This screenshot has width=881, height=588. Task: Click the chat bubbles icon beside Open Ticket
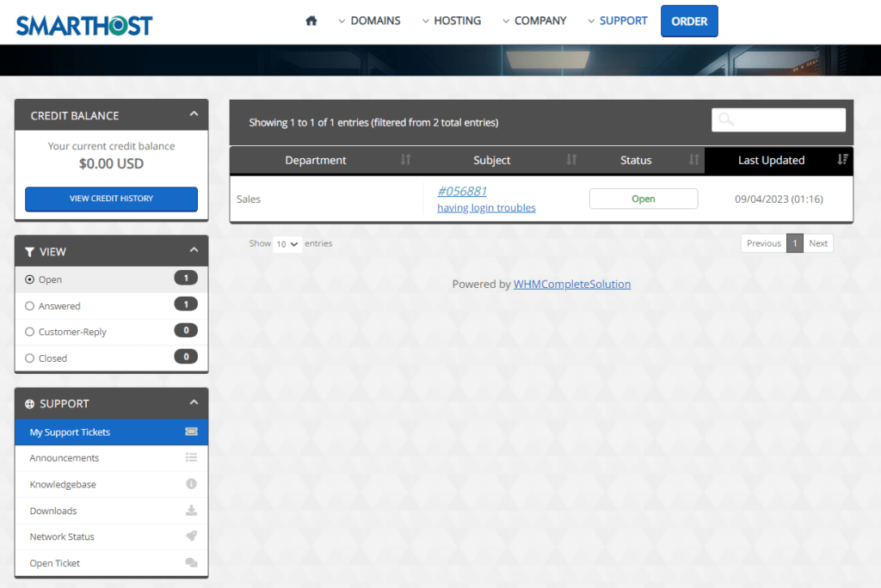pos(191,563)
